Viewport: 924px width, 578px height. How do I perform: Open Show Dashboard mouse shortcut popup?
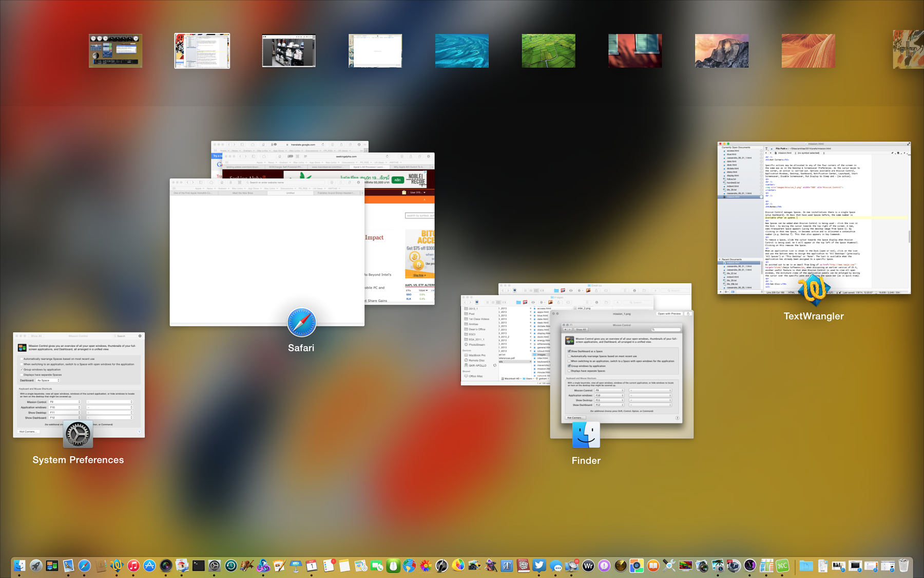109,418
